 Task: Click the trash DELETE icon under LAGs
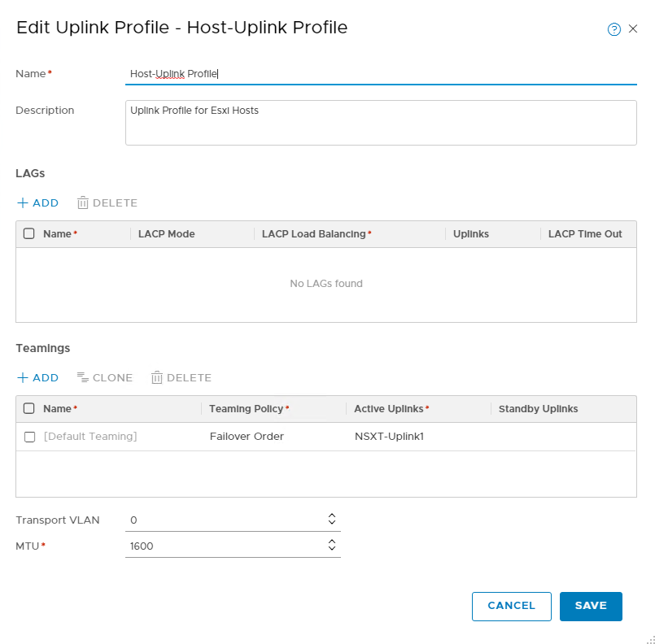(82, 202)
